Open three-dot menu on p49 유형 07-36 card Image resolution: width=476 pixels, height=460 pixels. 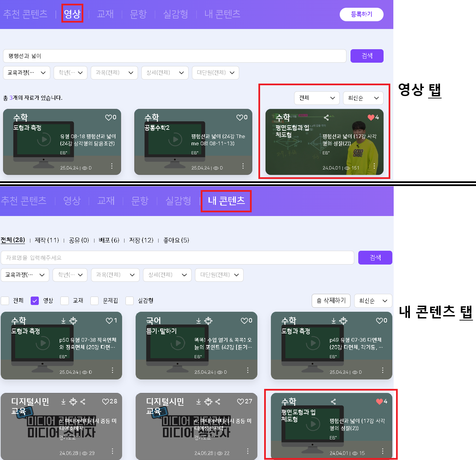click(383, 370)
